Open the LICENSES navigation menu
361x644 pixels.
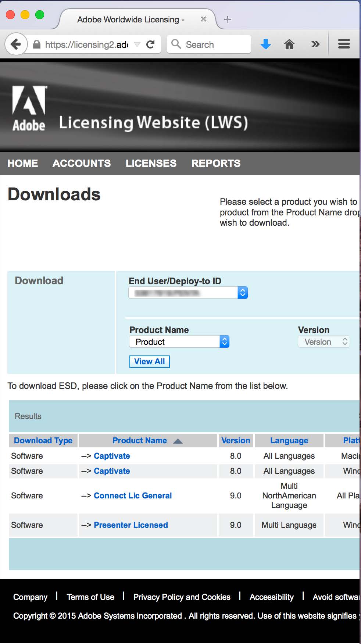[x=151, y=163]
